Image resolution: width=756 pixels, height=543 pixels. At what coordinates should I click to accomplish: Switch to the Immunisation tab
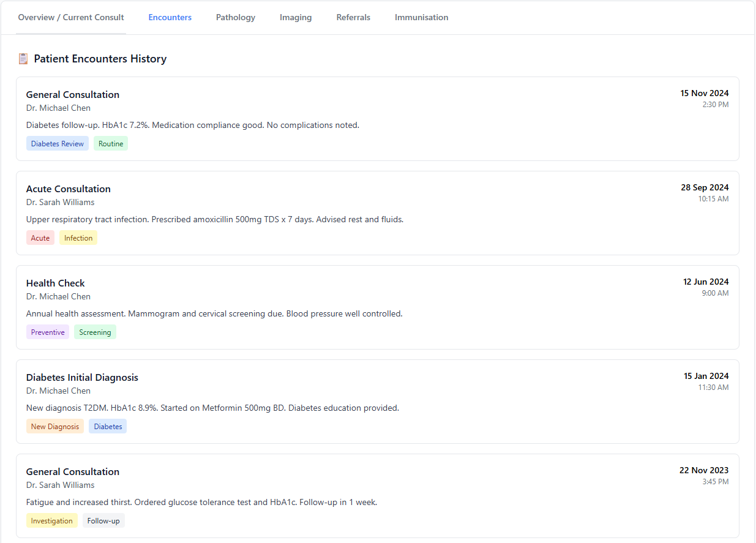click(x=421, y=17)
